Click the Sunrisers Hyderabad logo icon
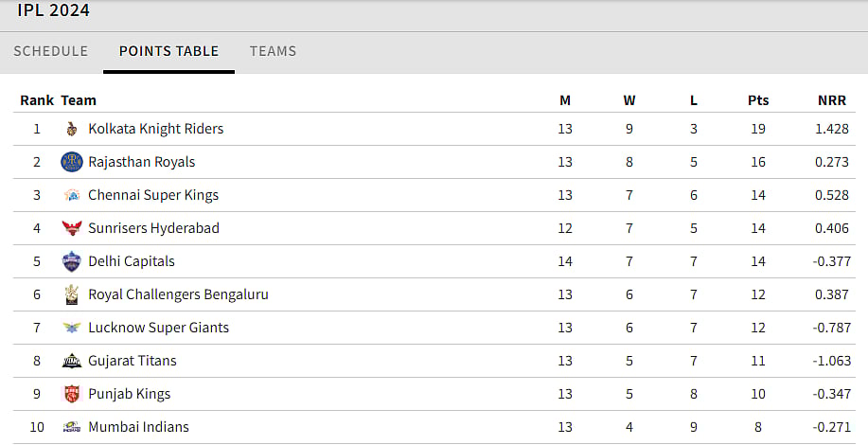The height and width of the screenshot is (445, 868). [x=72, y=228]
